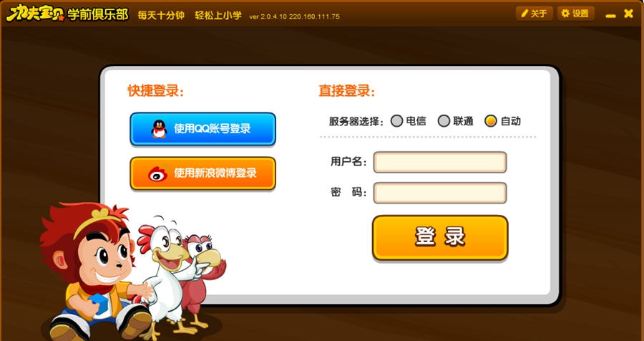The width and height of the screenshot is (644, 341).
Task: Close the application with yellow X
Action: (x=628, y=14)
